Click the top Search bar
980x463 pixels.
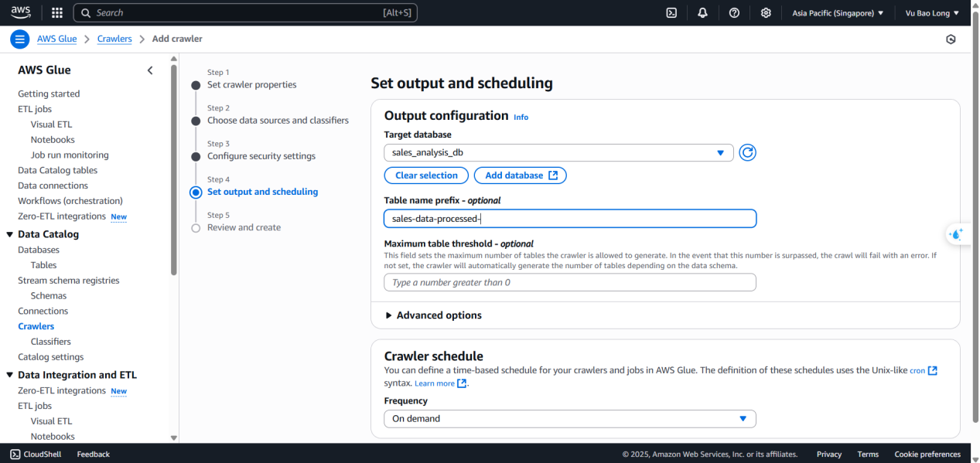click(246, 12)
